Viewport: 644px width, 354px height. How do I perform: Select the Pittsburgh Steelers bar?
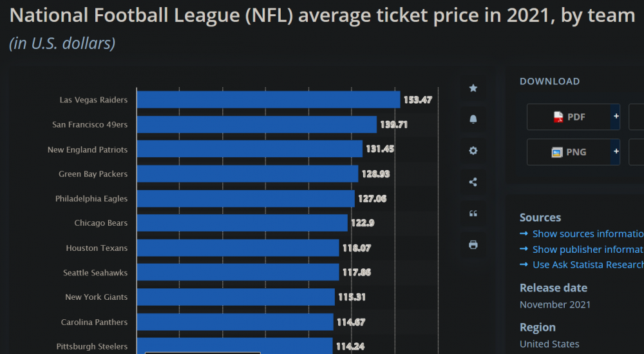[x=235, y=346]
